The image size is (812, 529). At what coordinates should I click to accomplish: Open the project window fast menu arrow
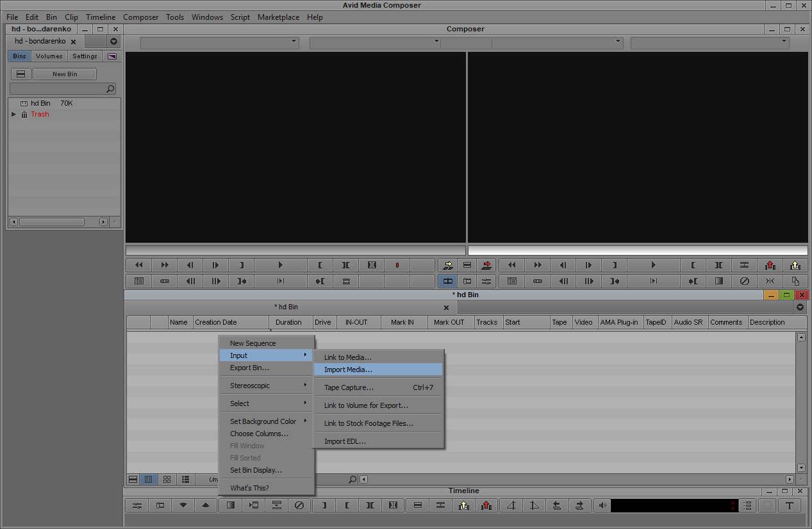113,41
